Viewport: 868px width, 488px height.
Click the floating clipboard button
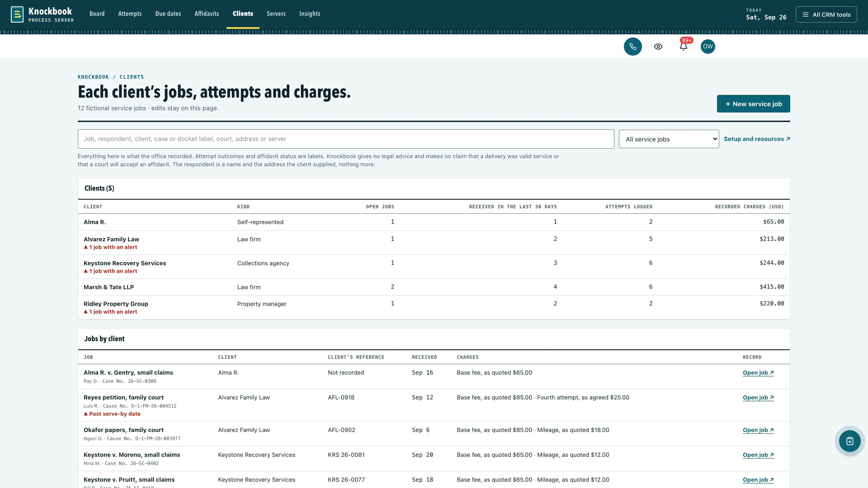[849, 441]
